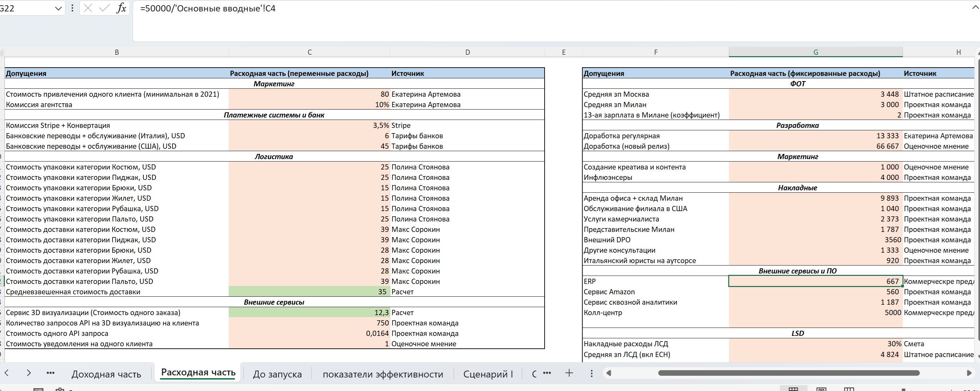Click the horizontal scrollbar thumb
The height and width of the screenshot is (391, 980).
click(788, 373)
